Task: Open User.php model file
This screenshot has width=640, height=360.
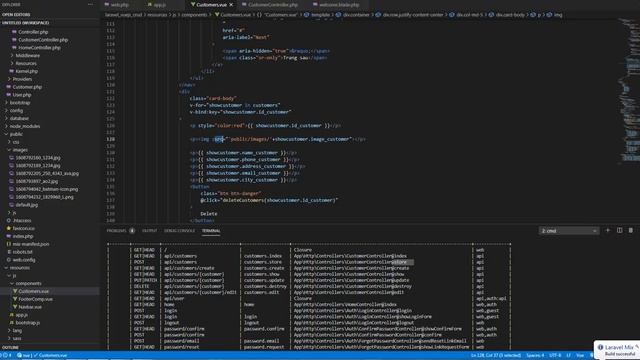Action: coord(22,95)
